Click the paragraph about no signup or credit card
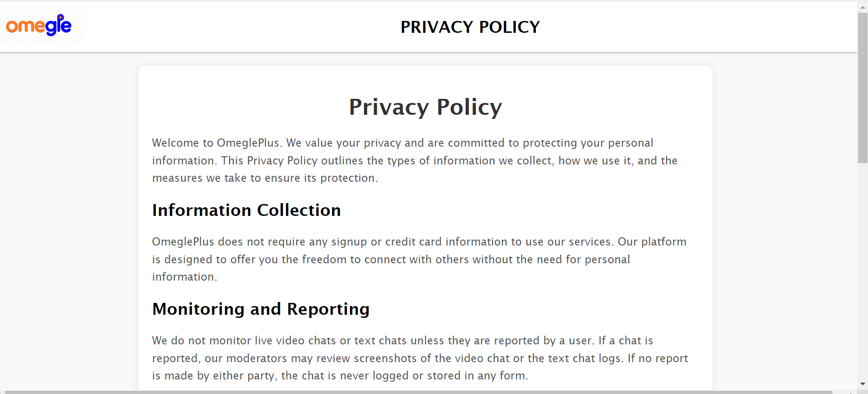The image size is (868, 394). (x=419, y=259)
